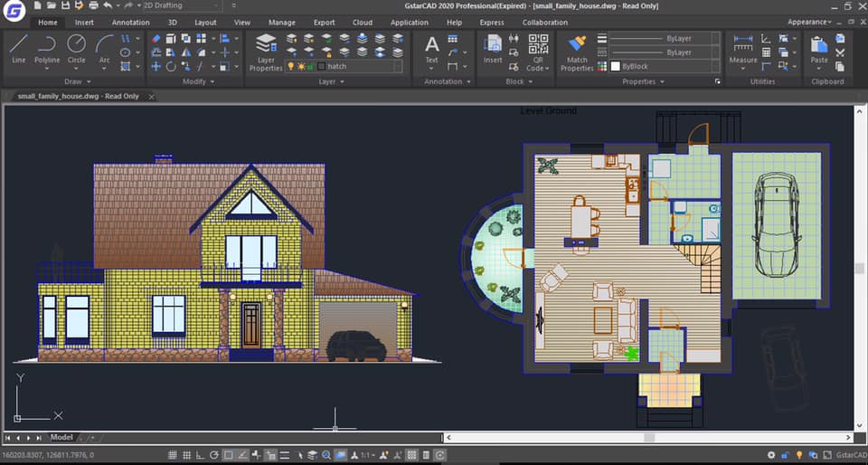Click the ByBlock color swatch

tap(615, 66)
